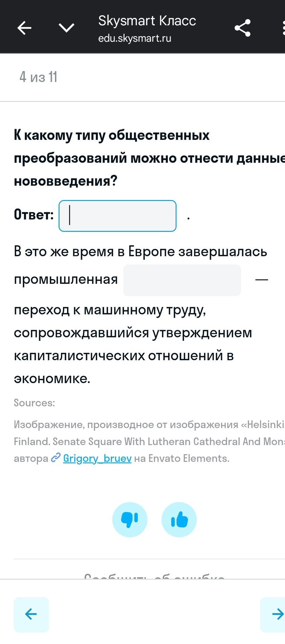Tap the back arrow in browser header
Image resolution: width=285 pixels, height=644 pixels.
24,28
